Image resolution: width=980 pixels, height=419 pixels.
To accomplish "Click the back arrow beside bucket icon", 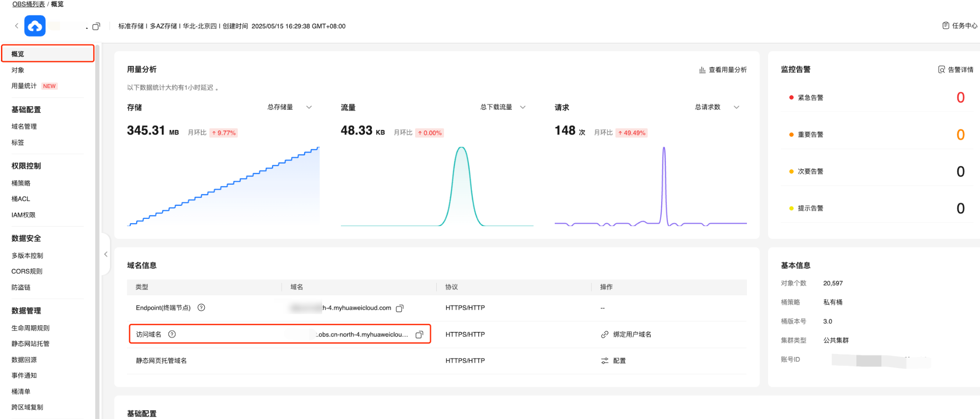I will point(17,26).
